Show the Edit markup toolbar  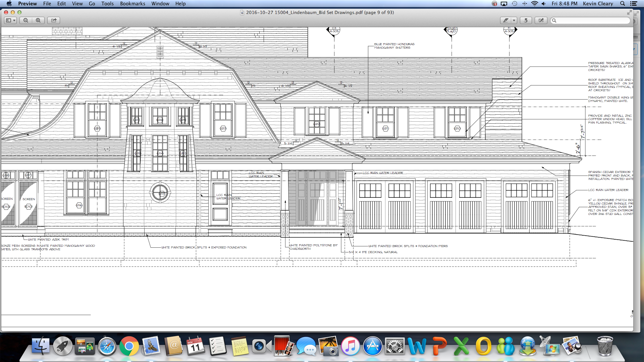click(541, 20)
